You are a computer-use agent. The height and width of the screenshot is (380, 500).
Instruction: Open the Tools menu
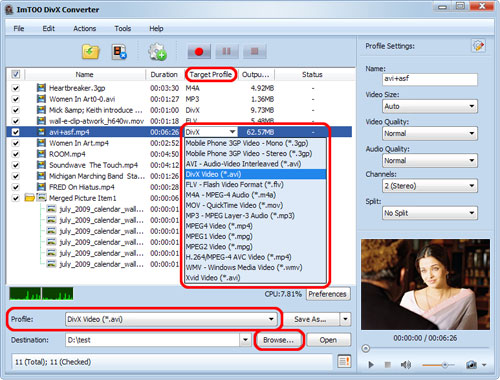click(123, 29)
